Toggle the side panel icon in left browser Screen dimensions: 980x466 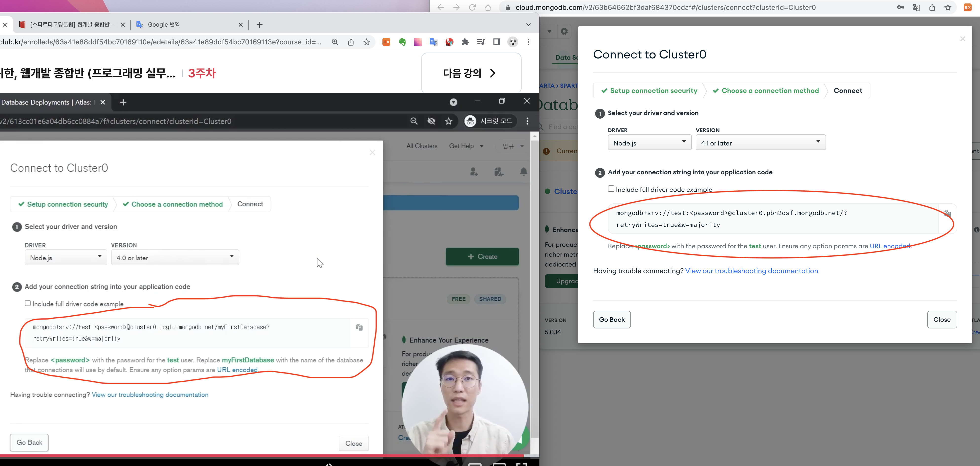(496, 42)
